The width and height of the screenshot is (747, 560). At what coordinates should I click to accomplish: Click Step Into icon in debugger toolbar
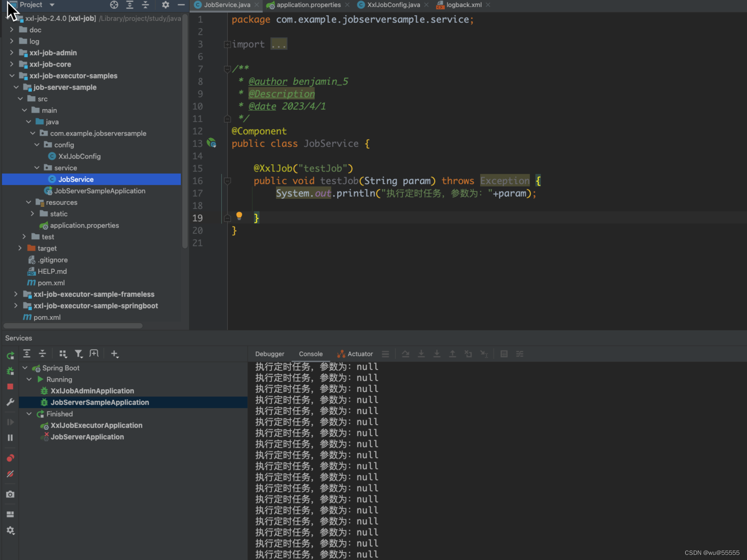pyautogui.click(x=421, y=354)
